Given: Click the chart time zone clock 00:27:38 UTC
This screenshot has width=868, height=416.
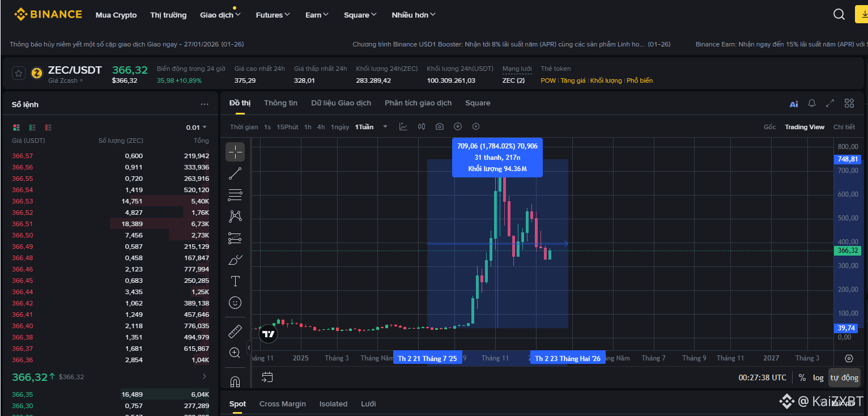Looking at the screenshot, I should point(763,377).
